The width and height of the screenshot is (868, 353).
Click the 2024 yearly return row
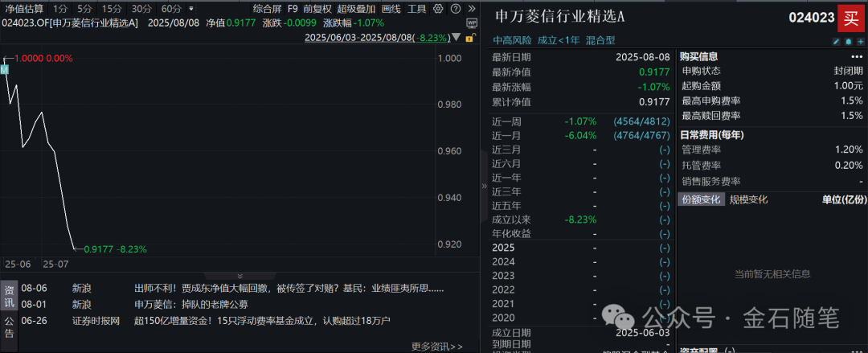coord(581,261)
